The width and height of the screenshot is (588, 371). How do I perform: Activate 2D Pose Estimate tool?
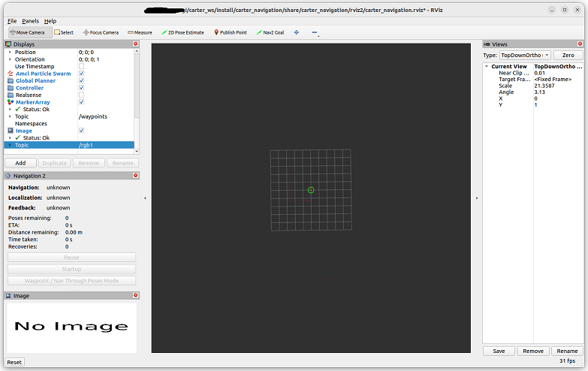point(182,32)
